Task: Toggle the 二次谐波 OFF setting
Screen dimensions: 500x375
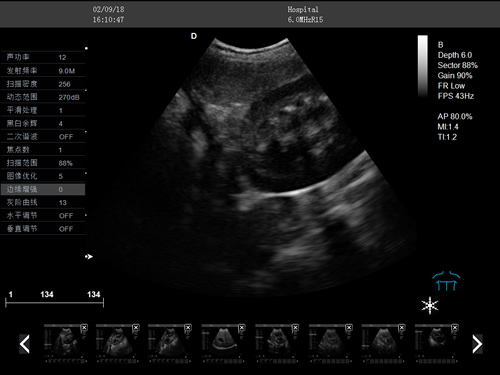Action: [x=43, y=136]
